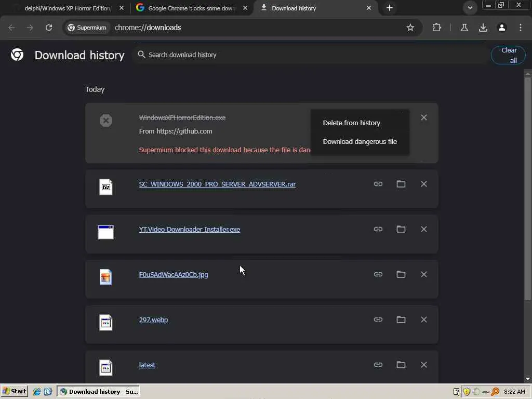This screenshot has height=399, width=532.
Task: Open a new browser tab
Action: pyautogui.click(x=390, y=8)
